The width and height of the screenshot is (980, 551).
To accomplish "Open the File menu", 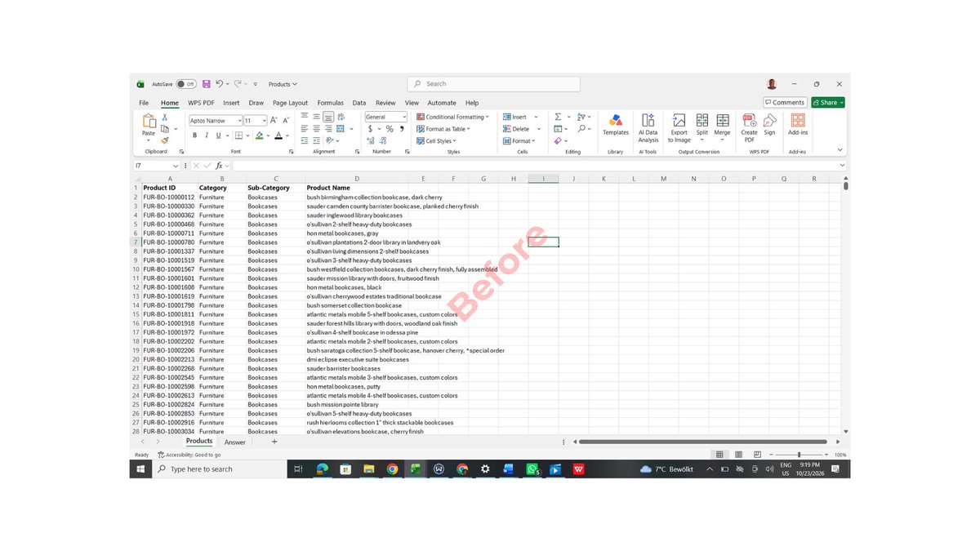I will (x=144, y=103).
